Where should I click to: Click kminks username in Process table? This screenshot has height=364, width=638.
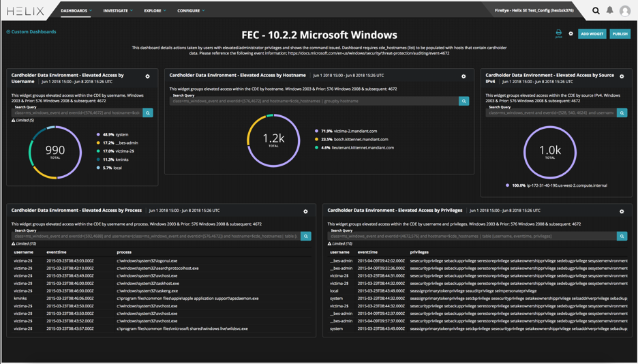(x=20, y=299)
